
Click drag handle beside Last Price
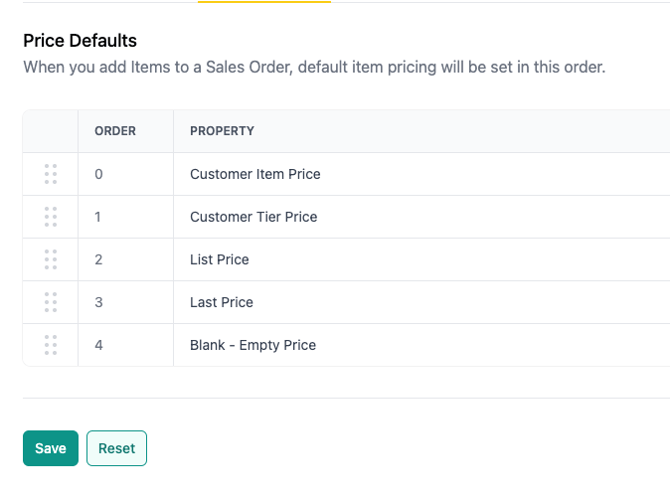(x=50, y=302)
